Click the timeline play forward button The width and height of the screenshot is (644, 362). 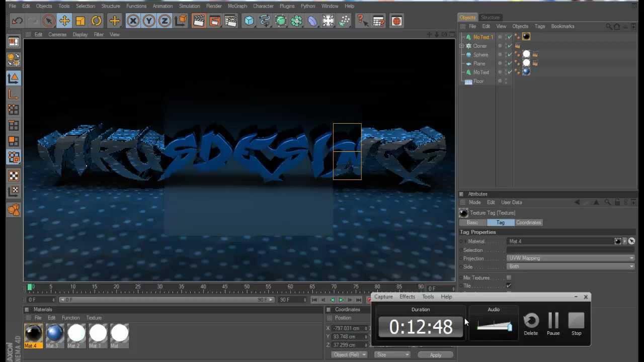pos(341,300)
